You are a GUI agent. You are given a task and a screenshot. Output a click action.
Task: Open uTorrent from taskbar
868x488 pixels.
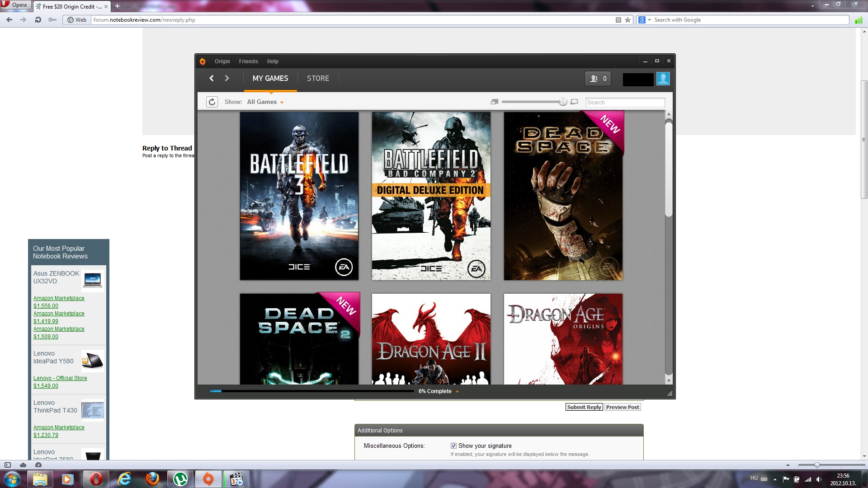coord(180,479)
